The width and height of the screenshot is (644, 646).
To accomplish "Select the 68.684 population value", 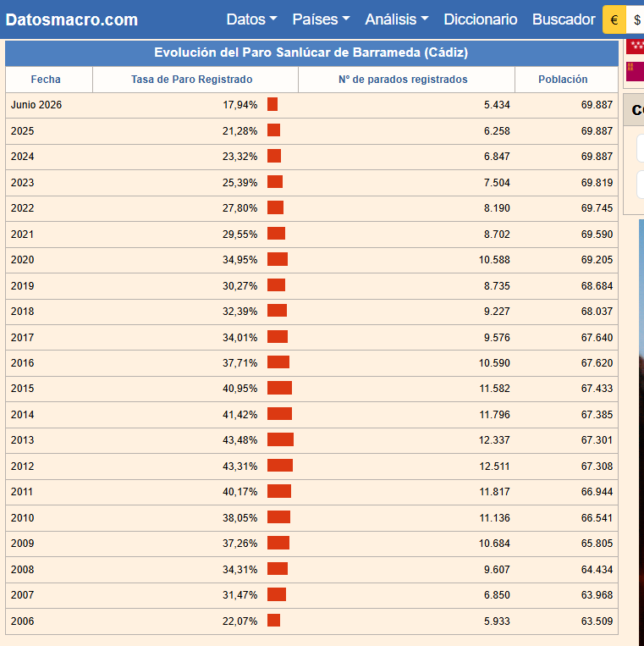I will [x=597, y=285].
